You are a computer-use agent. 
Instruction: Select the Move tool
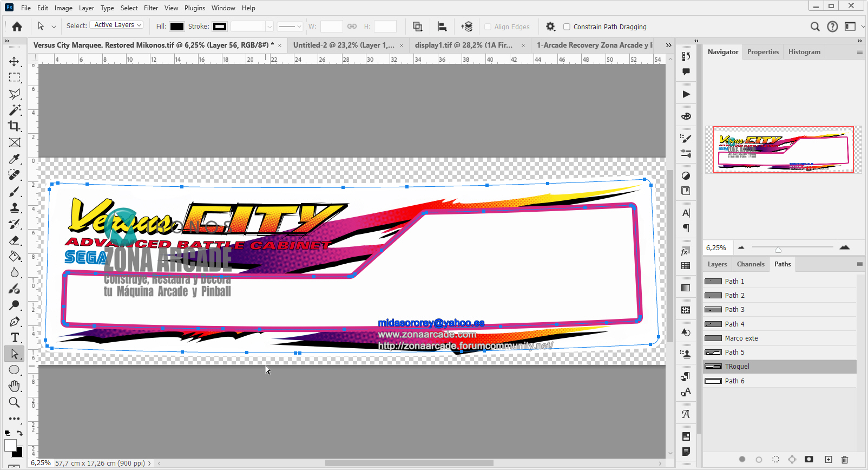[15, 61]
